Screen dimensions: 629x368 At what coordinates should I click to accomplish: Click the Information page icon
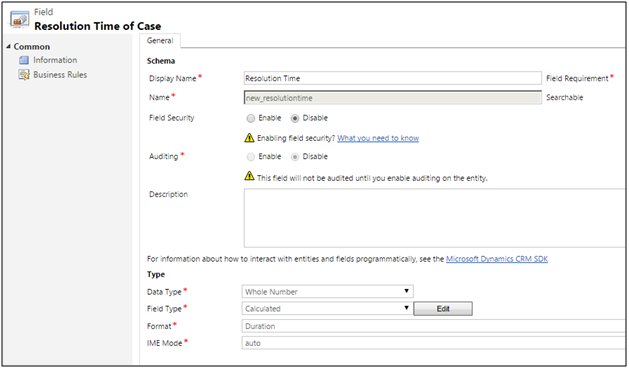(x=24, y=60)
